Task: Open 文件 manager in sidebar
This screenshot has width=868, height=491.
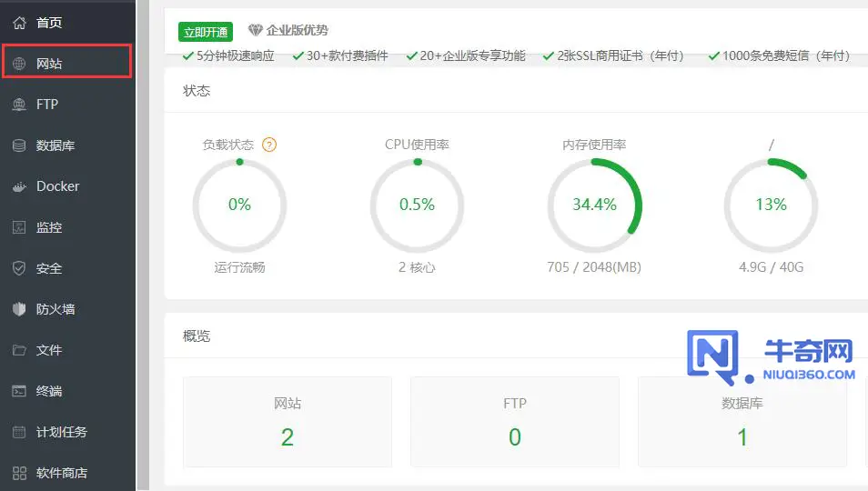Action: (67, 350)
